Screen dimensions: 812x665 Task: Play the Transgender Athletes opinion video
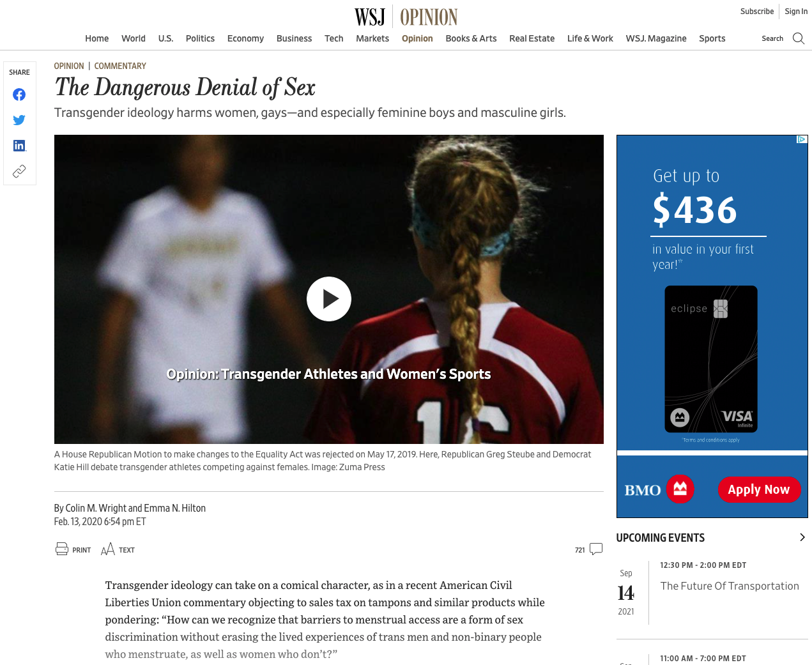point(329,299)
